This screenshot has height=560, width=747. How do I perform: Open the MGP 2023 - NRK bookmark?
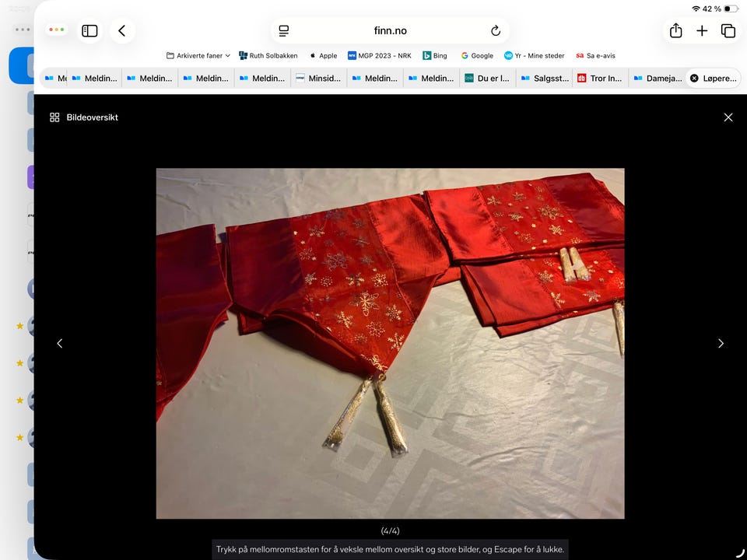380,56
